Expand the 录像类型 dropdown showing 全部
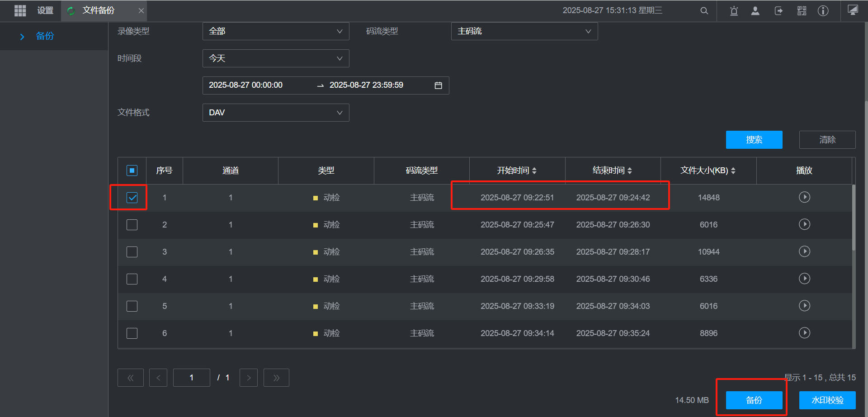The width and height of the screenshot is (868, 417). 276,31
